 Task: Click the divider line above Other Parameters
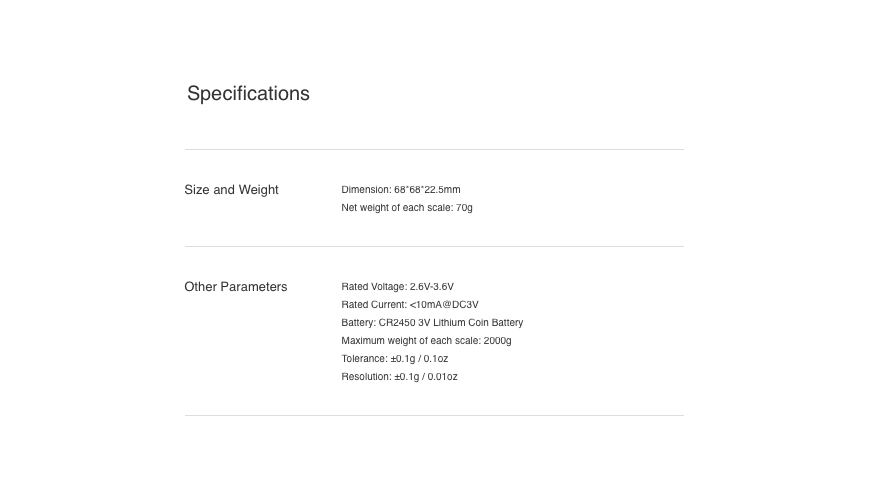click(434, 246)
